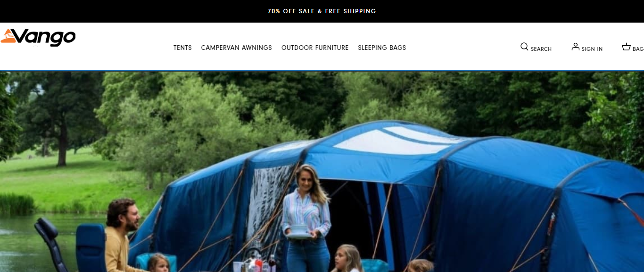Click the 70% off sale banner text

point(322,11)
